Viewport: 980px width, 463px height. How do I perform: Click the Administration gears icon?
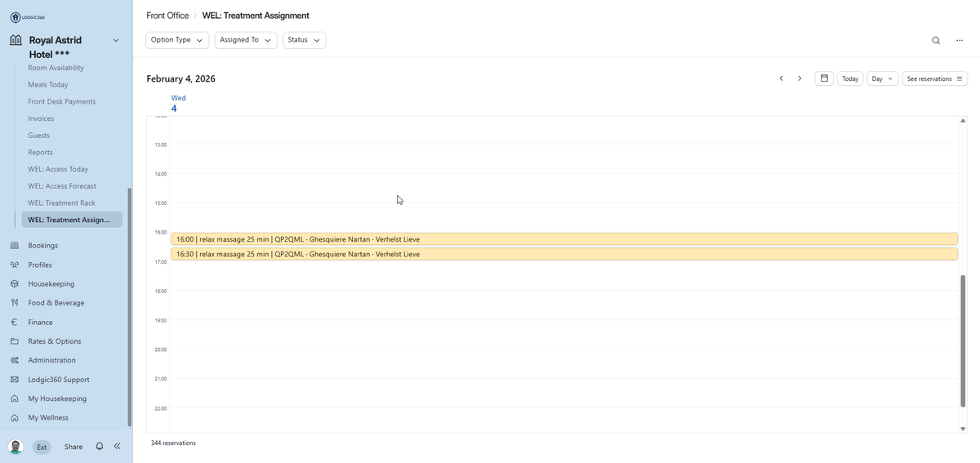click(15, 360)
